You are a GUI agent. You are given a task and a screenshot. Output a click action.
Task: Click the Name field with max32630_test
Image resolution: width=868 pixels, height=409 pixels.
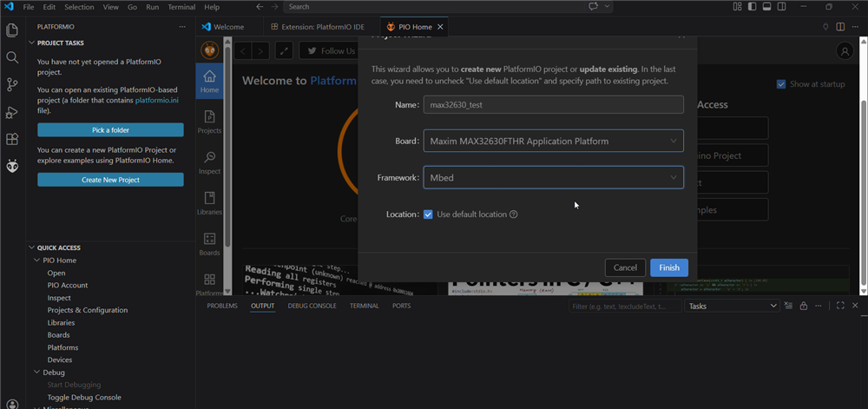pyautogui.click(x=554, y=104)
